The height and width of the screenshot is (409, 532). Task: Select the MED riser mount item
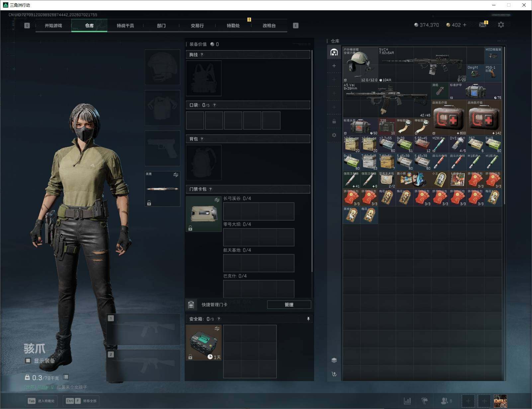point(493,56)
